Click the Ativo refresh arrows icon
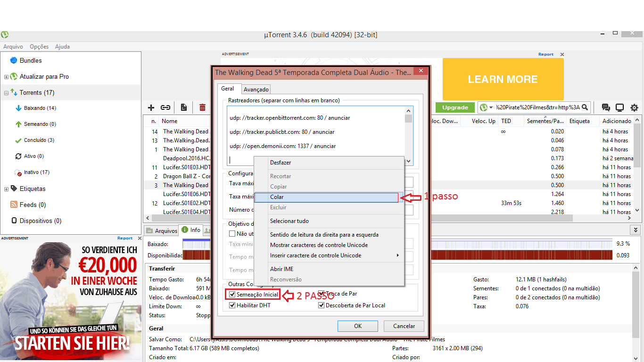 pyautogui.click(x=19, y=156)
